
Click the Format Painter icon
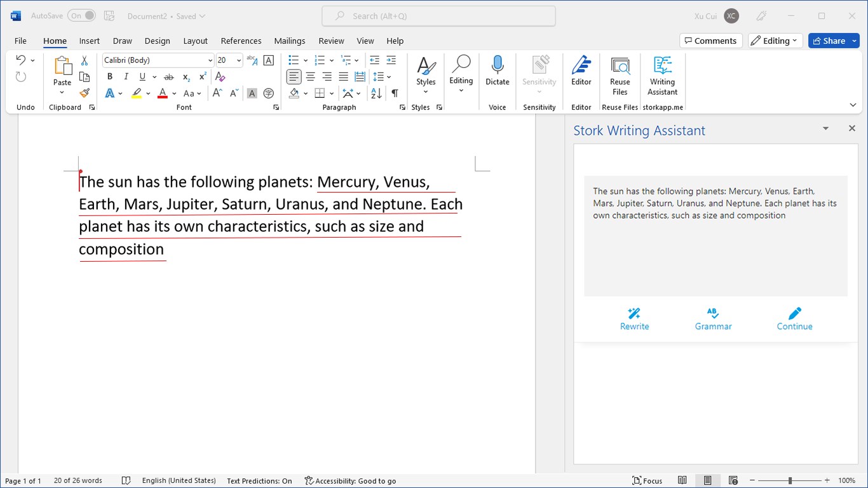click(85, 93)
